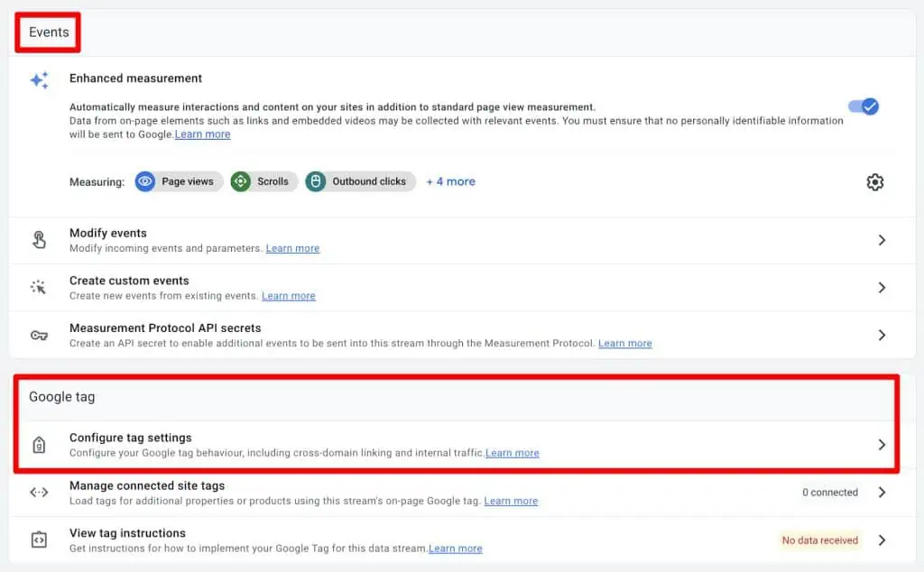Click the 0 connected label

[x=829, y=492]
